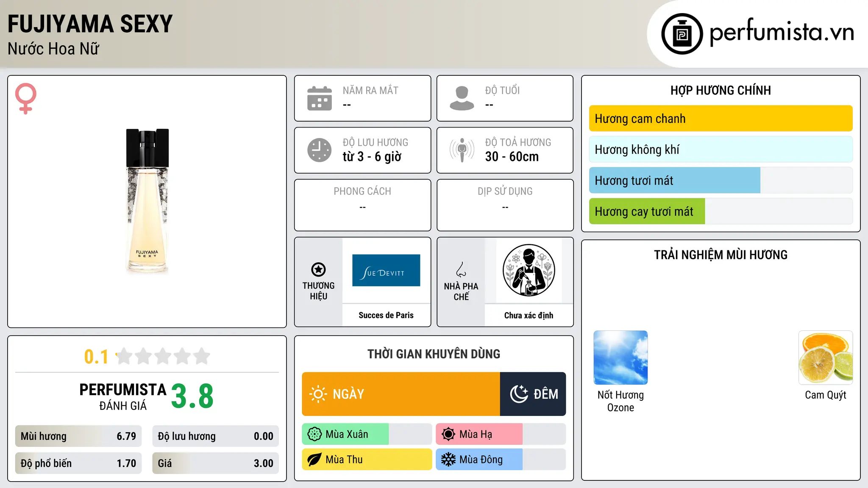Image resolution: width=868 pixels, height=488 pixels.
Task: Click the '30 - 60cm' sillage value
Action: (x=512, y=157)
